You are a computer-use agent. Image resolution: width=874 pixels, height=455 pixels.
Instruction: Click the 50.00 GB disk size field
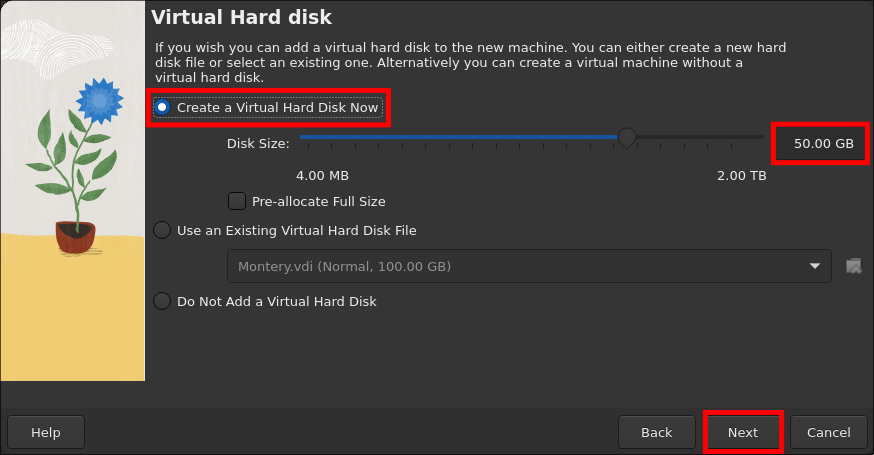pos(822,144)
